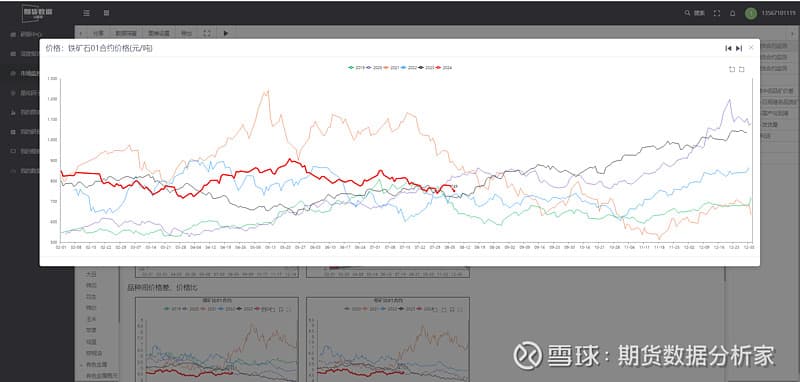Click the previous chart arrow in popup header
Screen dimensions: 800x382
[728, 48]
